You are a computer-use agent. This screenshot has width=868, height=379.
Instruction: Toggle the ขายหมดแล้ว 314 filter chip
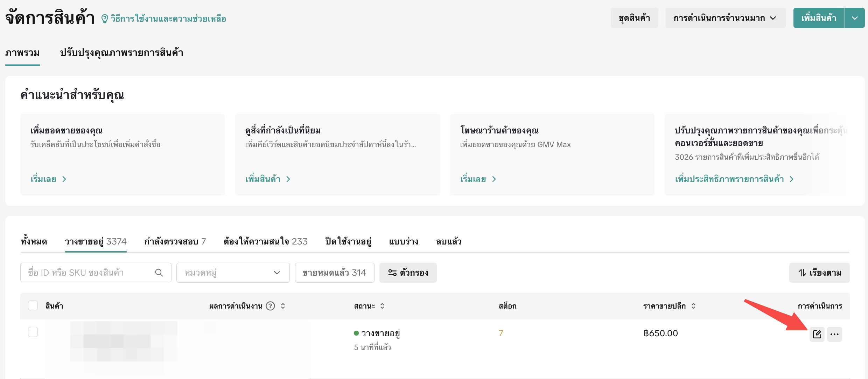[x=334, y=273]
